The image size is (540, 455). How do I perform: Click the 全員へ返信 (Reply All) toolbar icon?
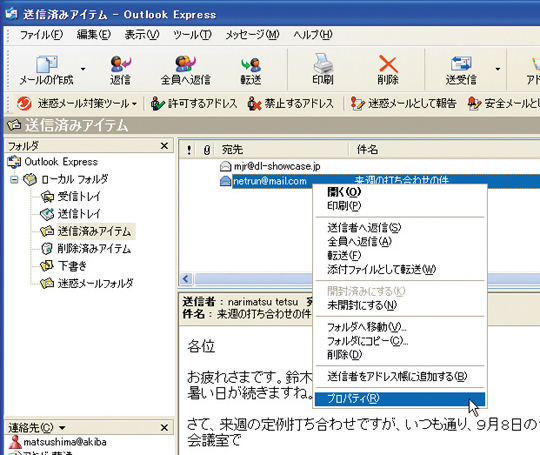click(185, 70)
